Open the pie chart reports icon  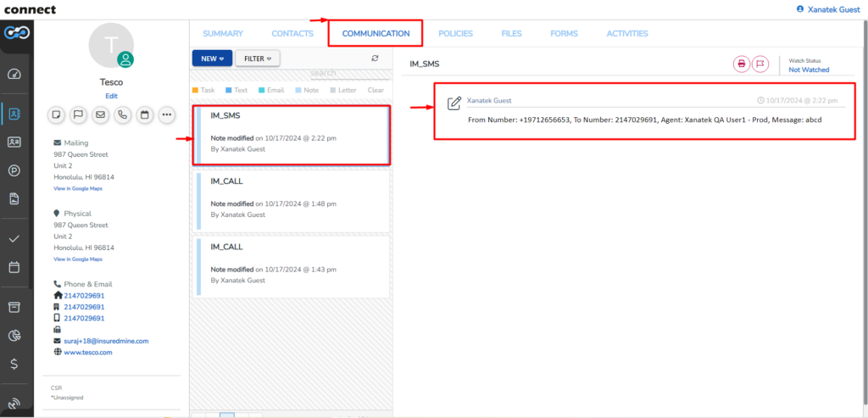[14, 336]
